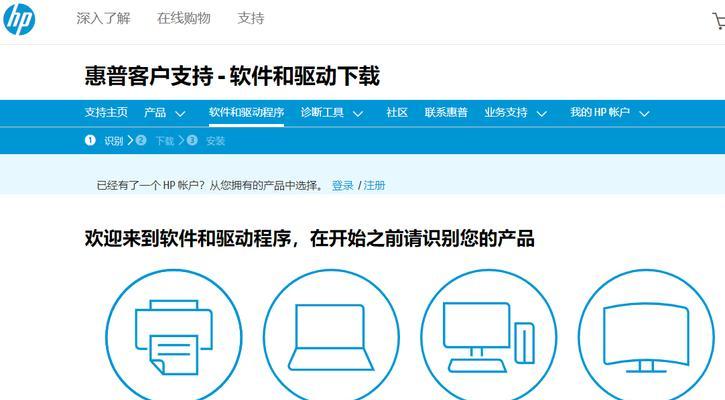Expand the 业务支持 dropdown
Screen dimensions: 725x400
point(516,113)
